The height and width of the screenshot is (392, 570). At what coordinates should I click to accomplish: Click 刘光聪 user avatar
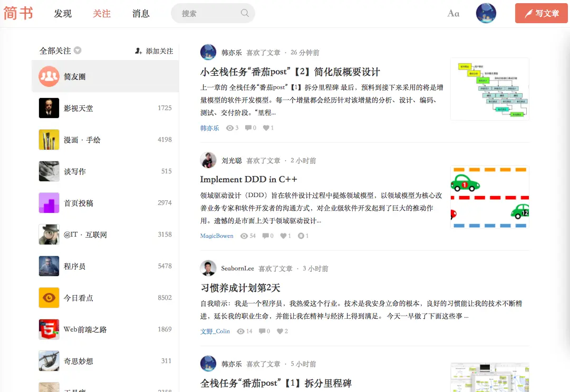click(208, 160)
